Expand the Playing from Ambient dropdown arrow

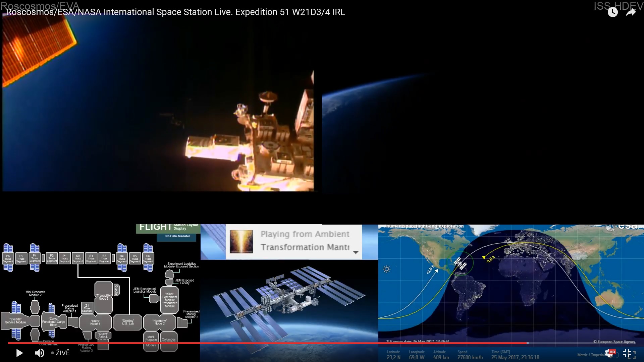coord(356,252)
